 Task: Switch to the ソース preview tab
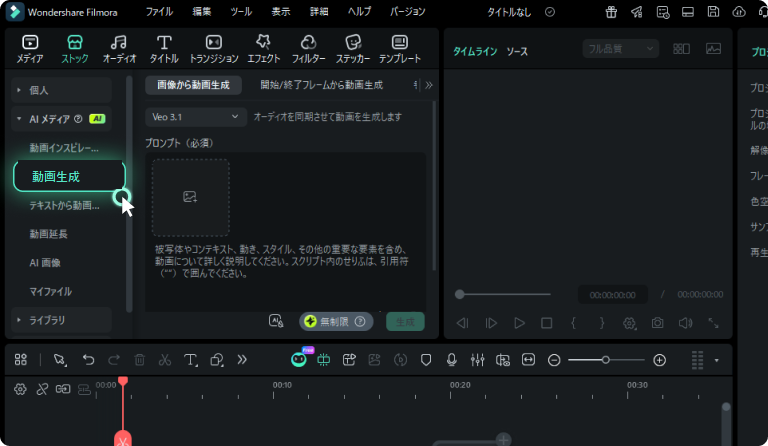click(x=517, y=51)
